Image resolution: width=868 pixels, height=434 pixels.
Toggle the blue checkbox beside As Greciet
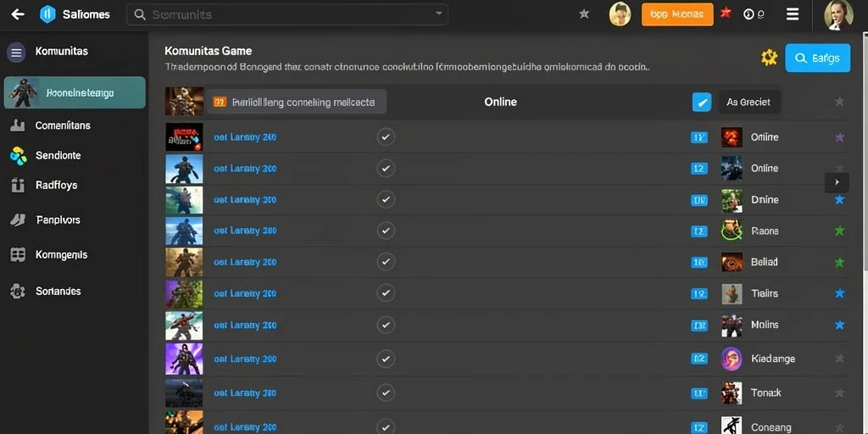pyautogui.click(x=702, y=102)
